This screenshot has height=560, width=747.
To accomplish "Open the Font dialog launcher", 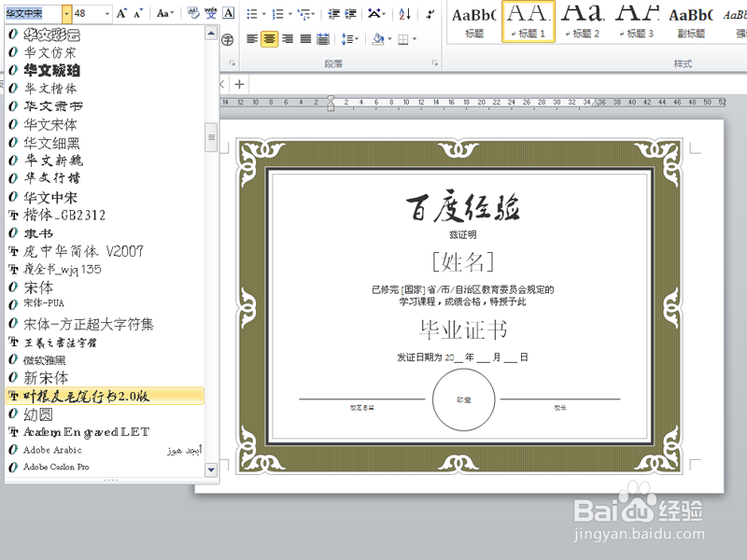I will 233,63.
